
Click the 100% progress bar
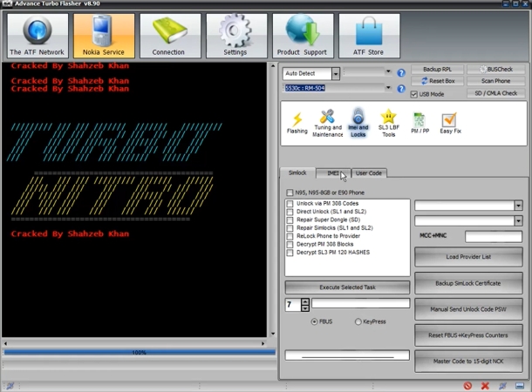(140, 353)
